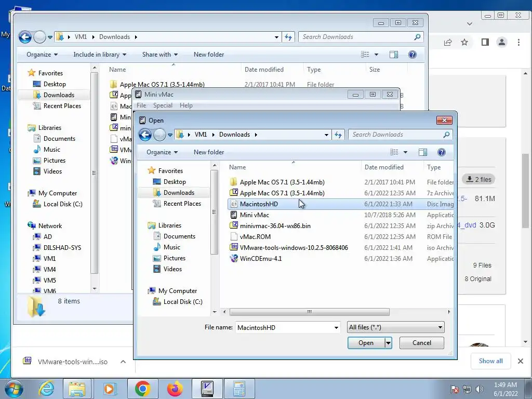Viewport: 532px width, 399px height.
Task: Open the Chrome three-dot menu
Action: coord(518,43)
